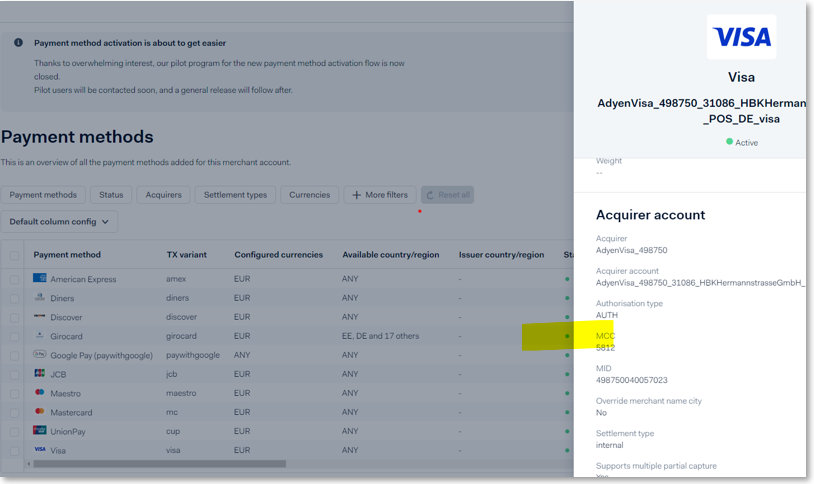Click the Google Pay logo icon
814x484 pixels.
(x=39, y=355)
